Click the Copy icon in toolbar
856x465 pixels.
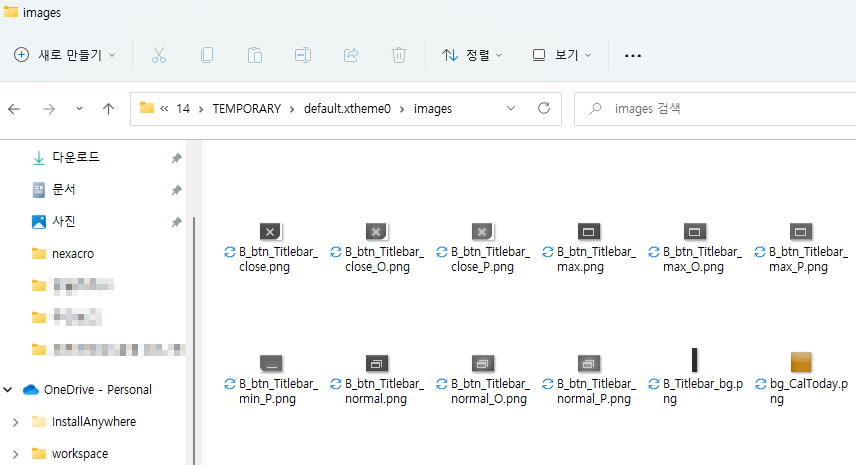pyautogui.click(x=207, y=55)
